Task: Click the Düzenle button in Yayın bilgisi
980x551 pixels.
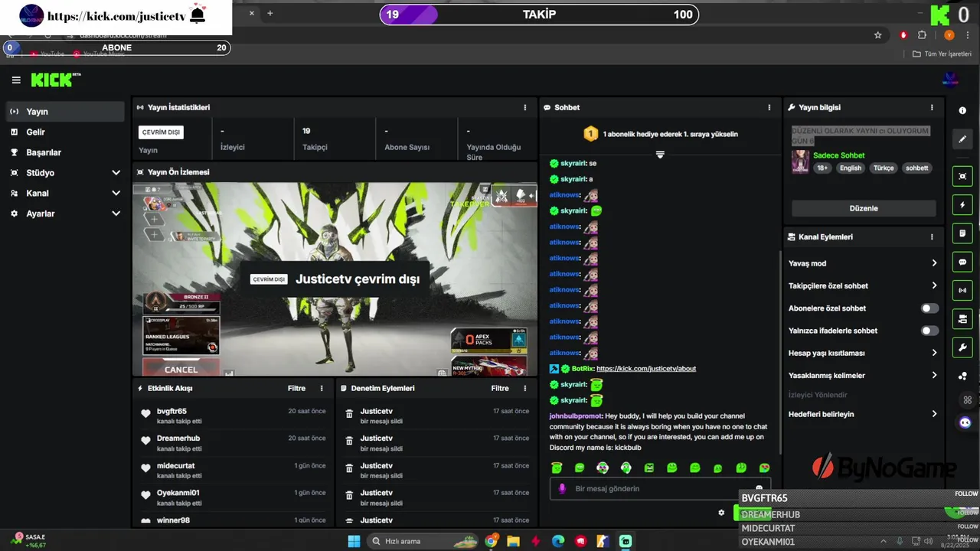Action: [x=864, y=208]
